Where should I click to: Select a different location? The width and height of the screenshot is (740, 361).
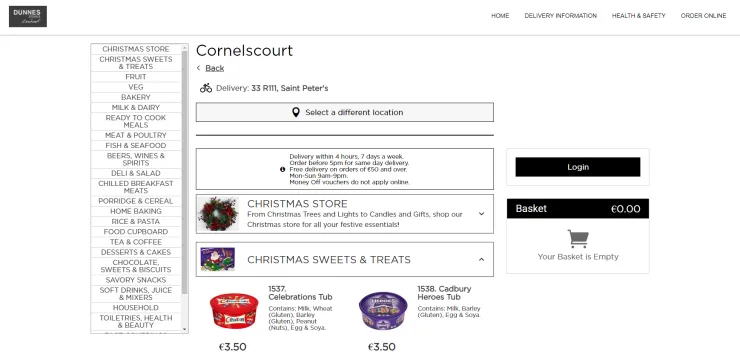(x=345, y=112)
